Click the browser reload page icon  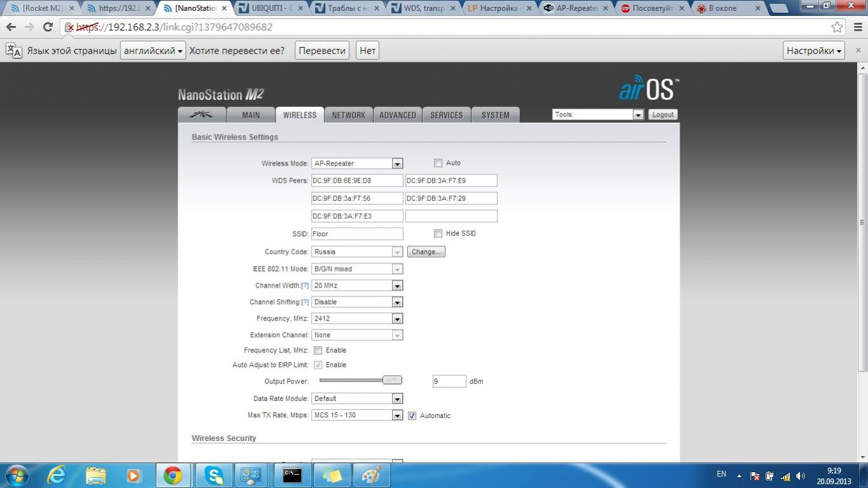coord(48,27)
